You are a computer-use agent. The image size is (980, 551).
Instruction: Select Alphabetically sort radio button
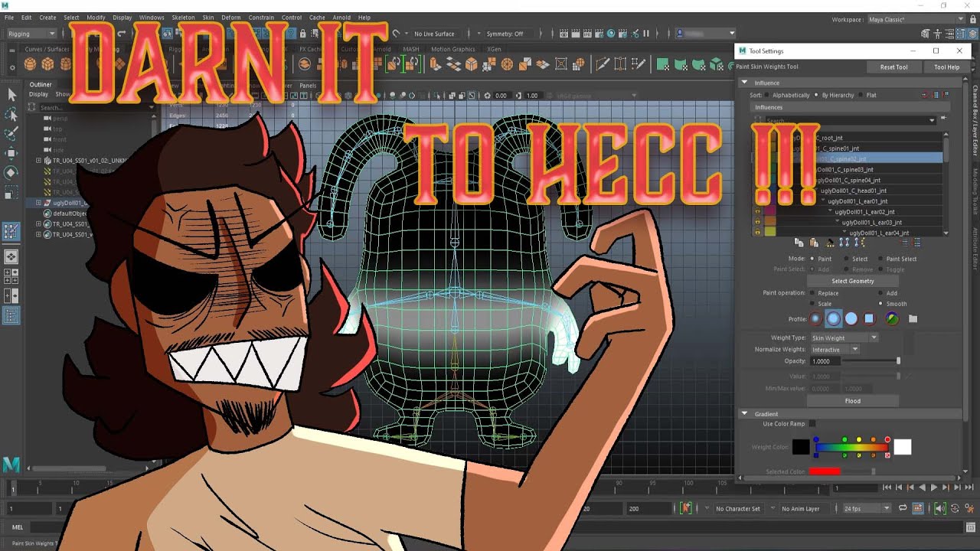pos(768,95)
